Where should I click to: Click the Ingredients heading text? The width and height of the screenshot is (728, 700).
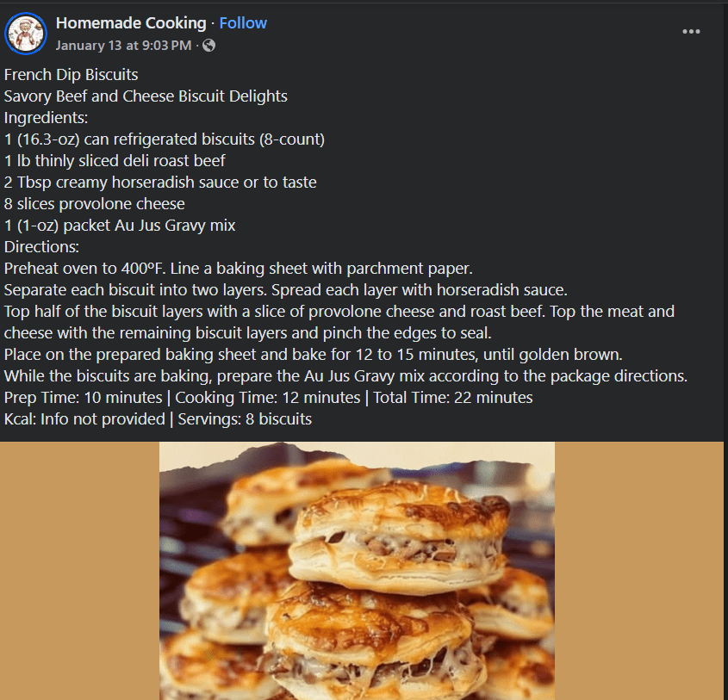tap(47, 118)
